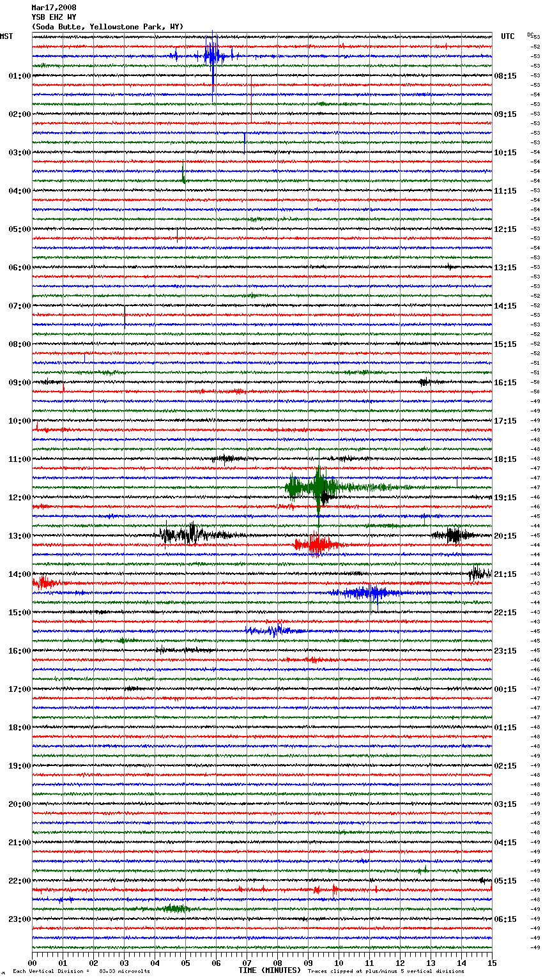Select minute tick "05" on bottom axis
The width and height of the screenshot is (543, 980).
tap(185, 963)
